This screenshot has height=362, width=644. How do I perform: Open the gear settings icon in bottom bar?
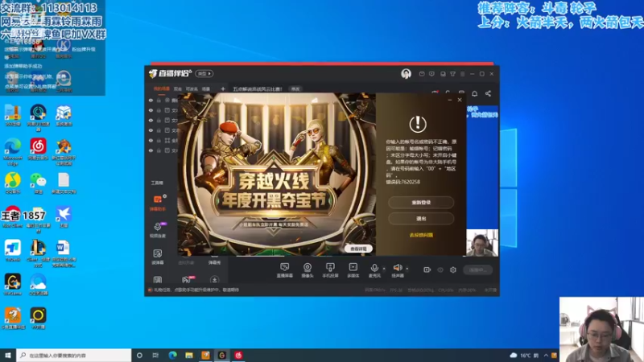(x=453, y=269)
